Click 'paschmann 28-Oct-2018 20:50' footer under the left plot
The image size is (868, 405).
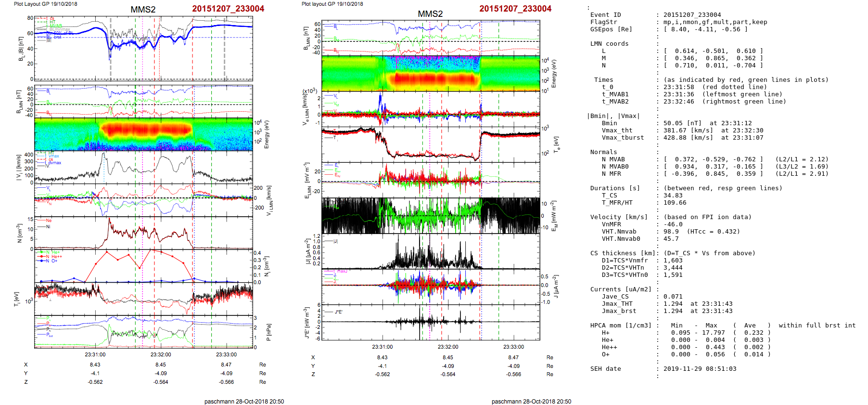(244, 402)
